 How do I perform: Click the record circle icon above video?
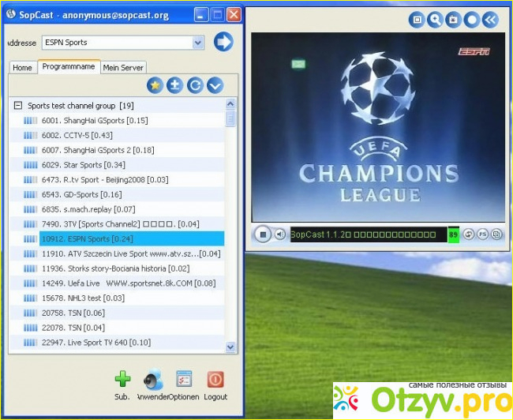(471, 20)
